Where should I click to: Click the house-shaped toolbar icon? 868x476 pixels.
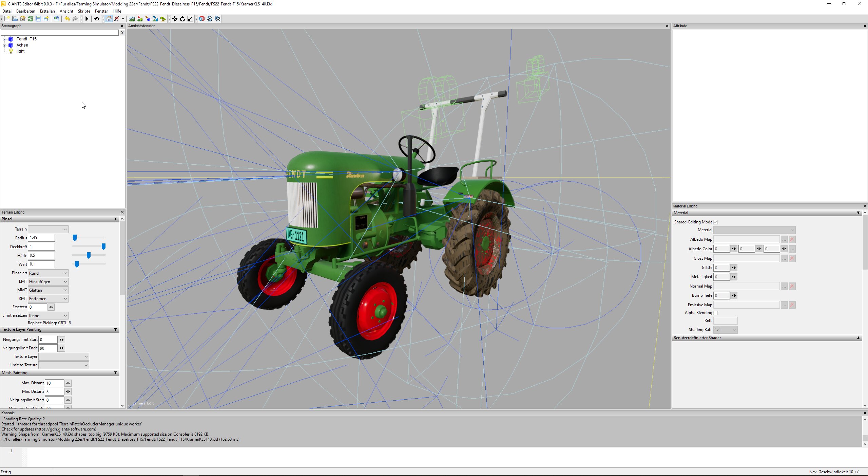109,19
